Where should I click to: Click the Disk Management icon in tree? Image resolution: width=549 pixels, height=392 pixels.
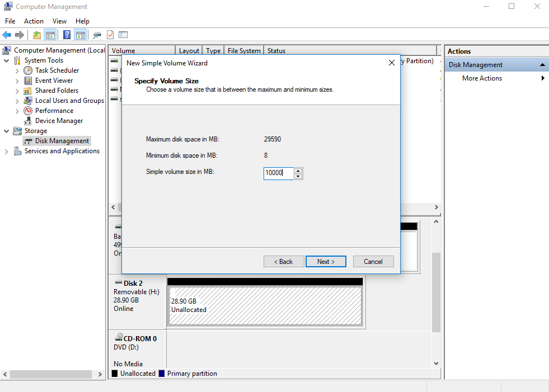pyautogui.click(x=28, y=141)
